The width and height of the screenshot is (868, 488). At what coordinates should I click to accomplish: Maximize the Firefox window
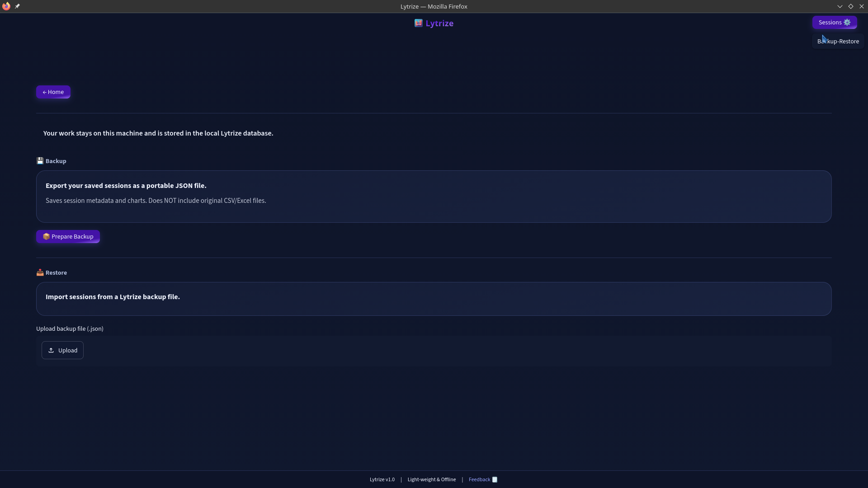pyautogui.click(x=851, y=6)
